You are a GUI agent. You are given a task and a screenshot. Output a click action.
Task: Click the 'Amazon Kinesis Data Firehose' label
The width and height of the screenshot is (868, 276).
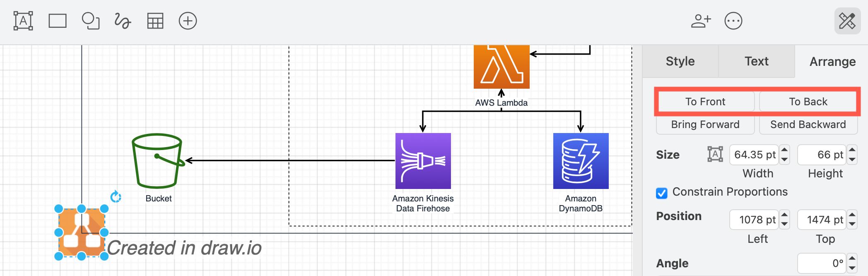(x=423, y=203)
